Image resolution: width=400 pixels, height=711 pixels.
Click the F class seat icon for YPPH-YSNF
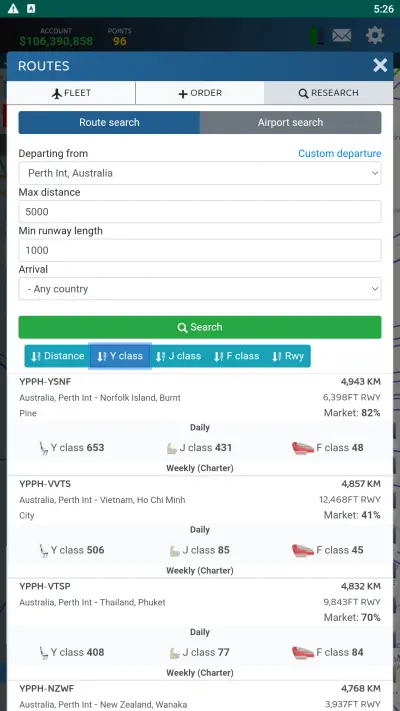pos(303,448)
